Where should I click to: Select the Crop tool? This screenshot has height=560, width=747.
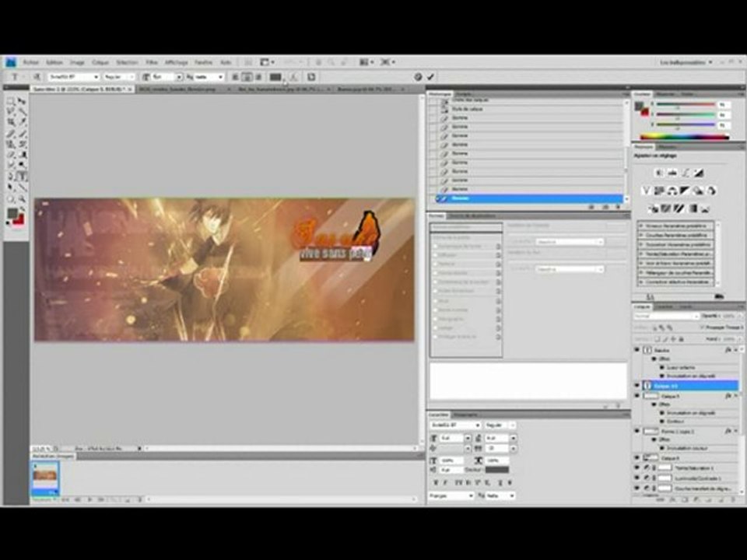click(x=10, y=122)
